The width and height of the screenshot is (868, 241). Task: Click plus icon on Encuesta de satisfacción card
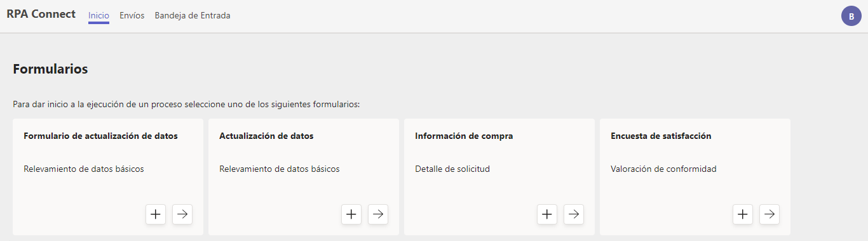[743, 214]
